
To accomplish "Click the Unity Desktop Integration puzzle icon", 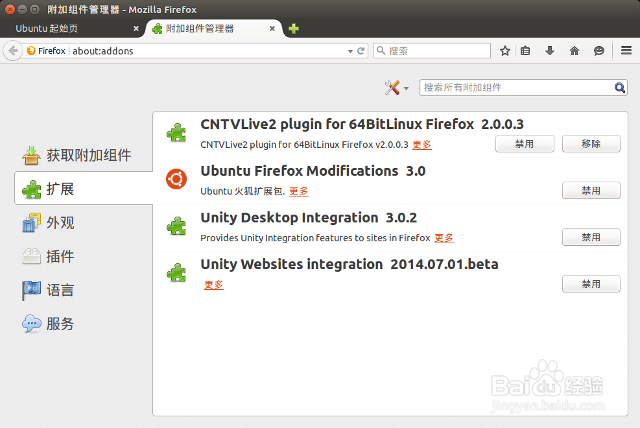I will (x=176, y=226).
